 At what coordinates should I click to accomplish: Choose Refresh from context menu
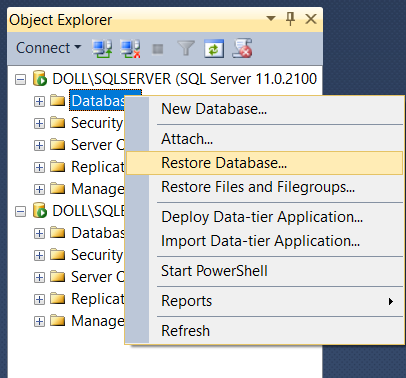tap(265, 331)
